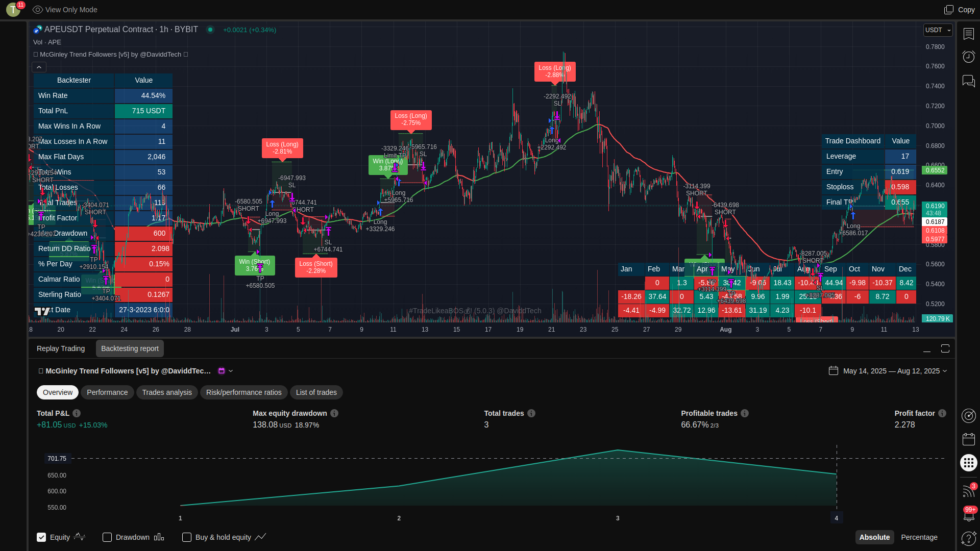The height and width of the screenshot is (551, 980).
Task: Click the Aug label on time axis
Action: pos(725,330)
